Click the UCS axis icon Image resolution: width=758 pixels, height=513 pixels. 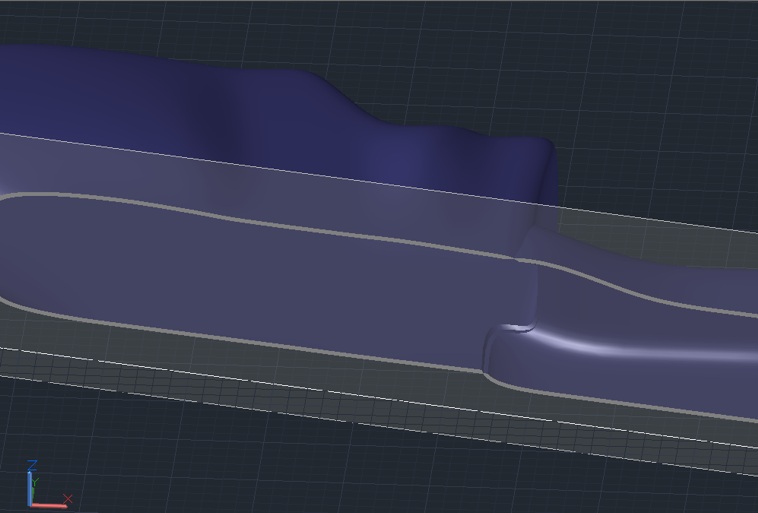48,485
